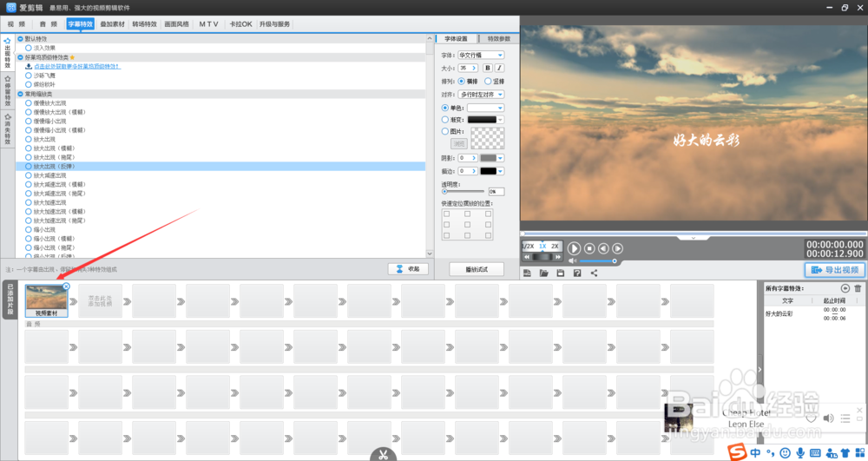The width and height of the screenshot is (868, 461).
Task: Open the music player playlist icon
Action: (845, 418)
